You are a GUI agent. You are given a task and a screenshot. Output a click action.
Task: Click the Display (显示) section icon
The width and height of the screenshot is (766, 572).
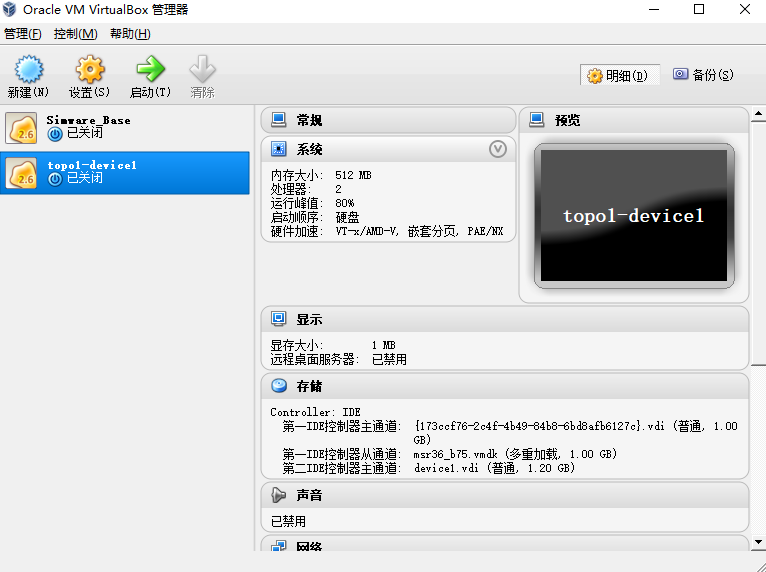click(x=278, y=320)
